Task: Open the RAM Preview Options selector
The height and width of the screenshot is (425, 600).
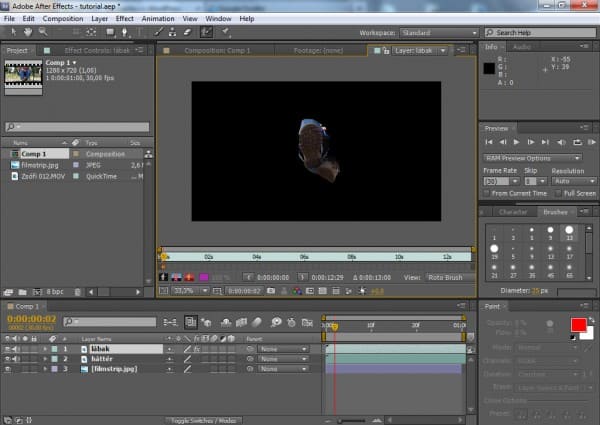Action: tap(532, 158)
